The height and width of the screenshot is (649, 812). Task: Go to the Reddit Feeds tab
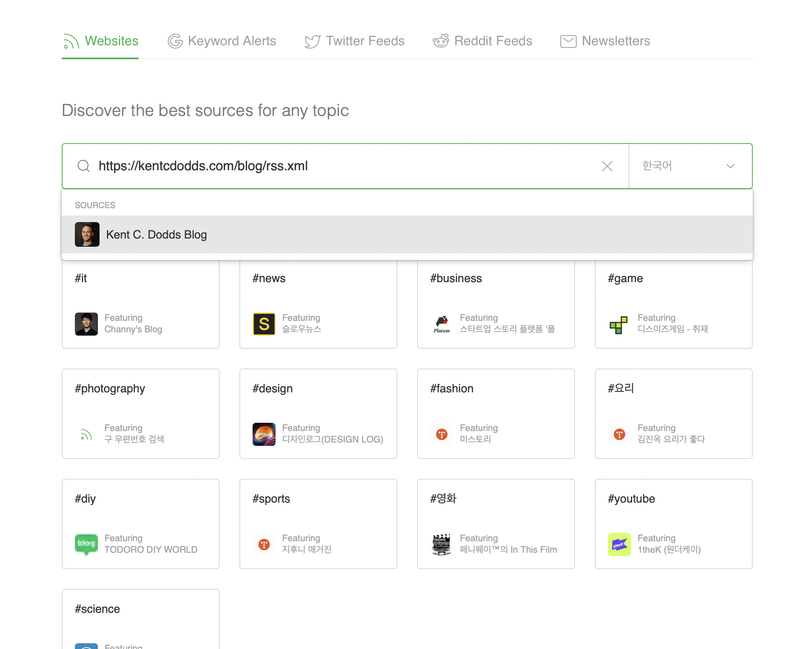(x=483, y=41)
